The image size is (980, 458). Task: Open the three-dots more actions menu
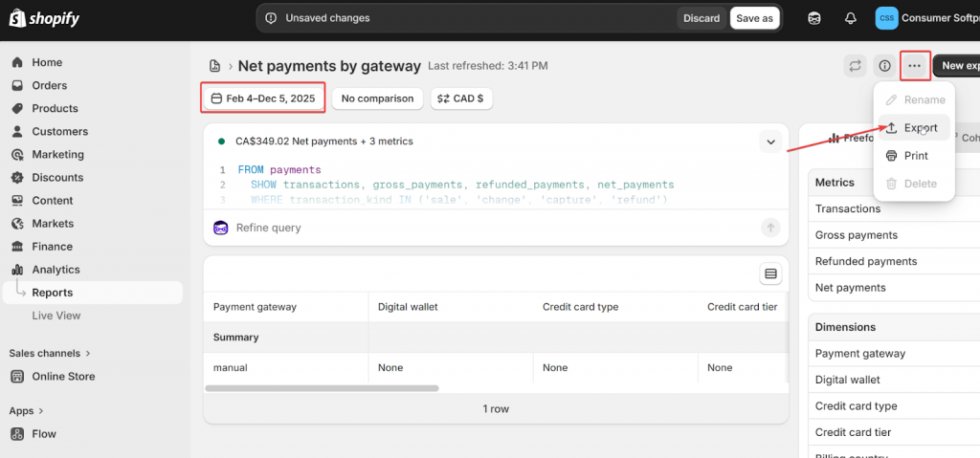[x=915, y=66]
